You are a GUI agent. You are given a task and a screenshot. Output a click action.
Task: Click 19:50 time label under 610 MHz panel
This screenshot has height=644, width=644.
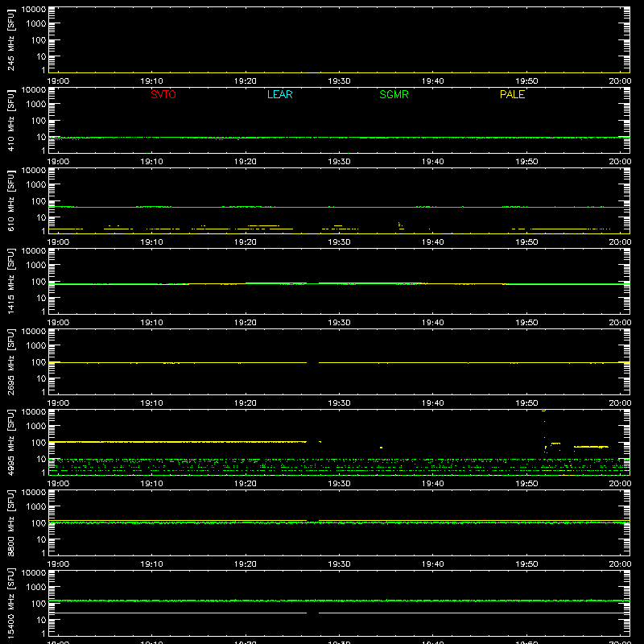point(526,242)
